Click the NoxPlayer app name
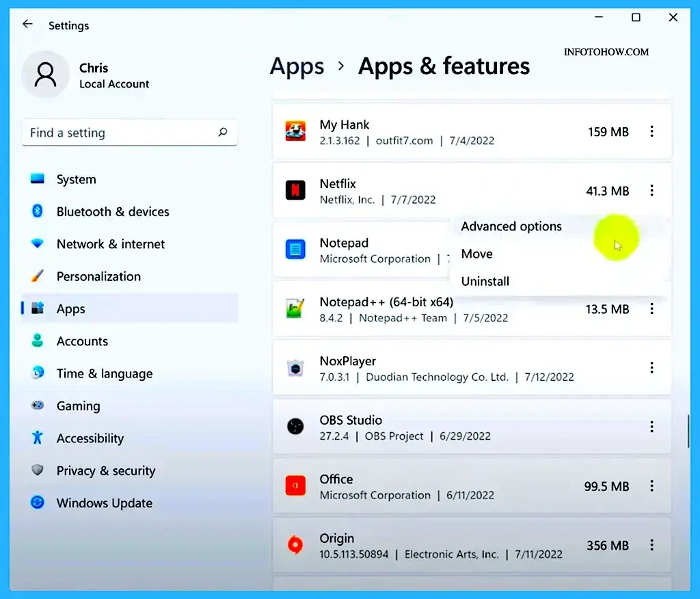Screen dimensions: 700x599 [347, 361]
